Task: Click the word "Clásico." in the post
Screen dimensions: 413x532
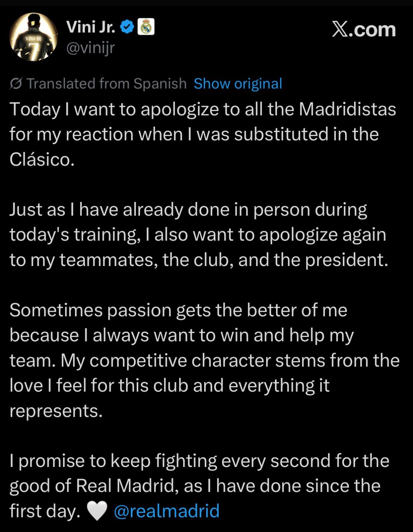Action: 42,159
